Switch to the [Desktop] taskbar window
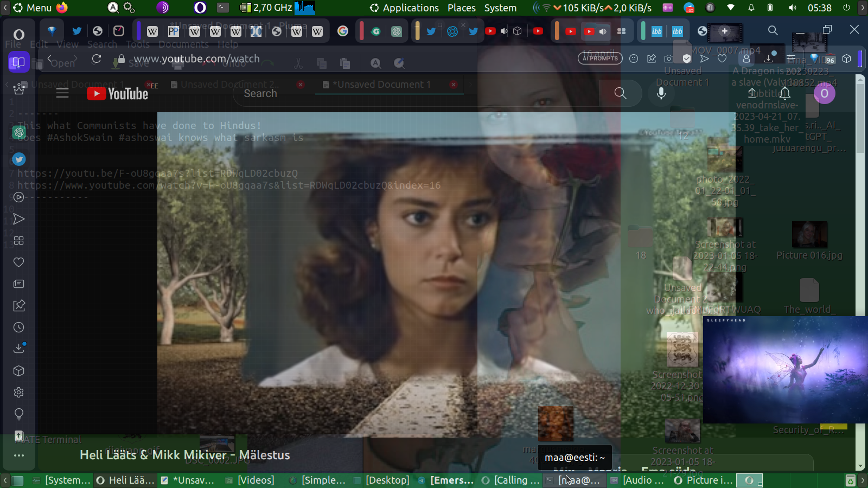The image size is (868, 488). coord(381,480)
